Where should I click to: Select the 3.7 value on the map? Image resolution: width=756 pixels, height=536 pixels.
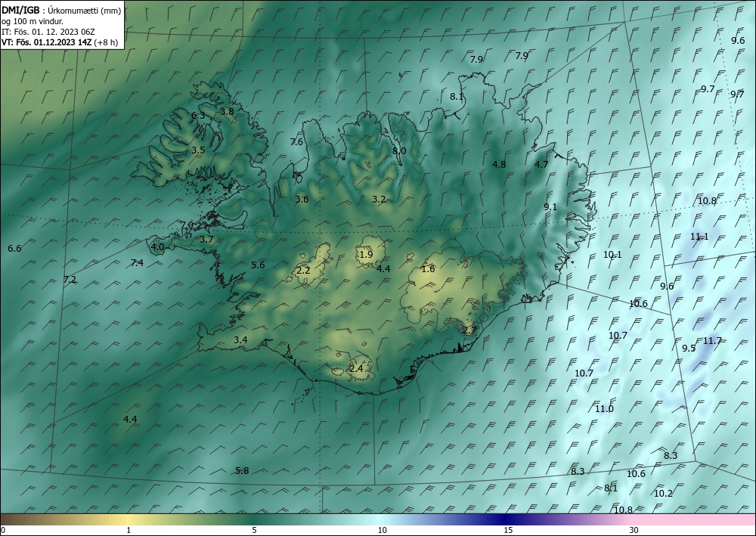[206, 239]
